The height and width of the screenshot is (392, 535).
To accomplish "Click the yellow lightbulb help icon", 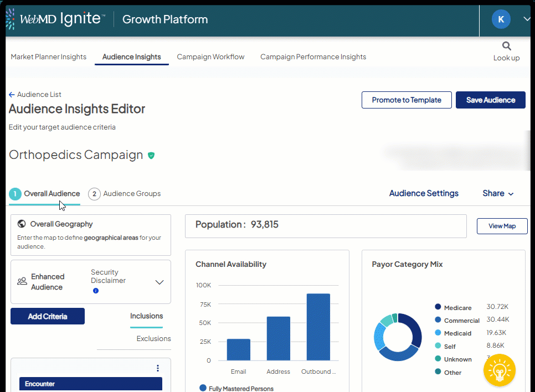I will pyautogui.click(x=499, y=370).
